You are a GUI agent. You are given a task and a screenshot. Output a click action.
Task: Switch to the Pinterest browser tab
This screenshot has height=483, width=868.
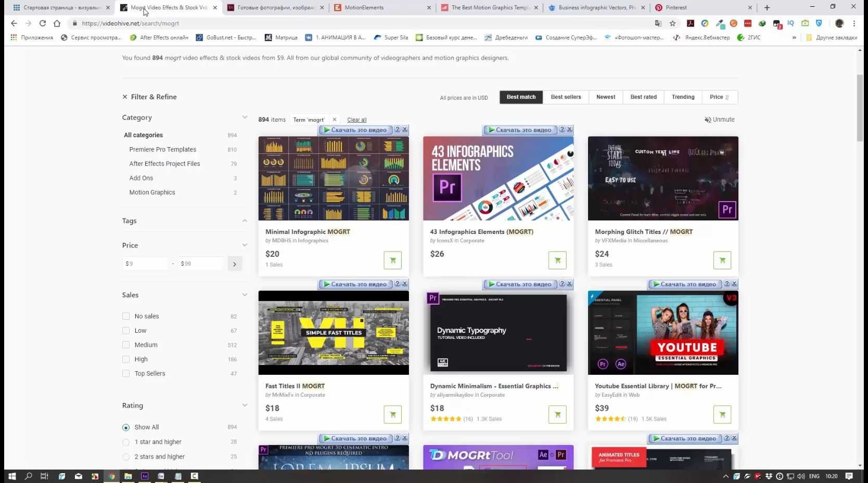[703, 8]
